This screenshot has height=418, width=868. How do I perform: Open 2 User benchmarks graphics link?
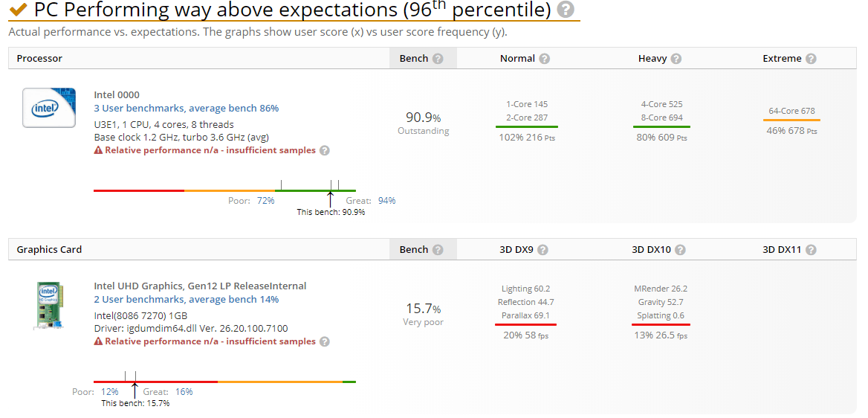[186, 300]
